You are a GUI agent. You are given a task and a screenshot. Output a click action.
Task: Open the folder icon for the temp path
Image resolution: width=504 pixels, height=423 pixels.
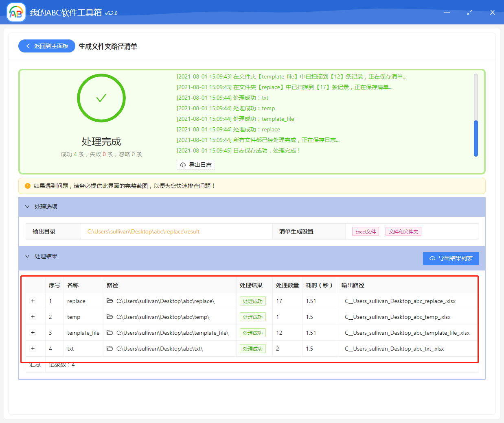click(x=110, y=317)
